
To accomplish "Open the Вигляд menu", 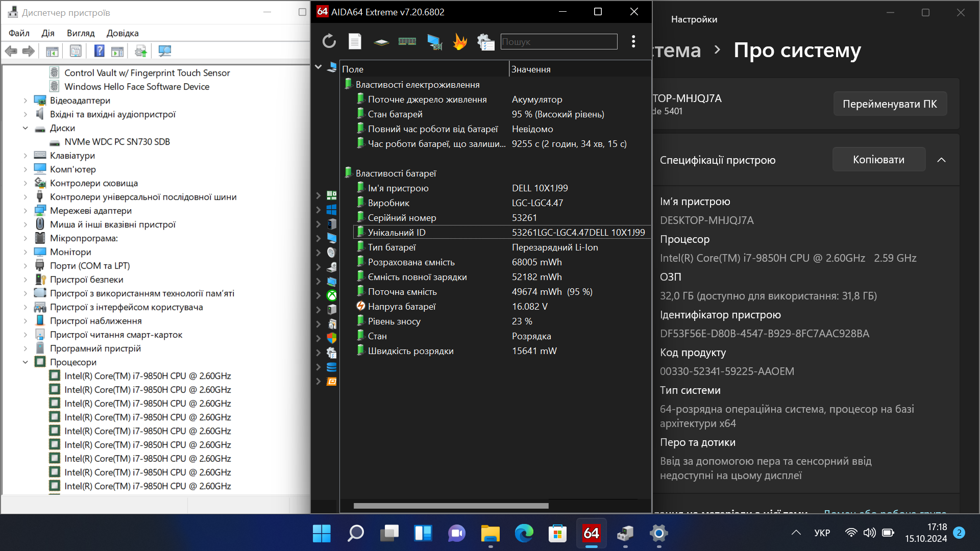I will point(81,33).
